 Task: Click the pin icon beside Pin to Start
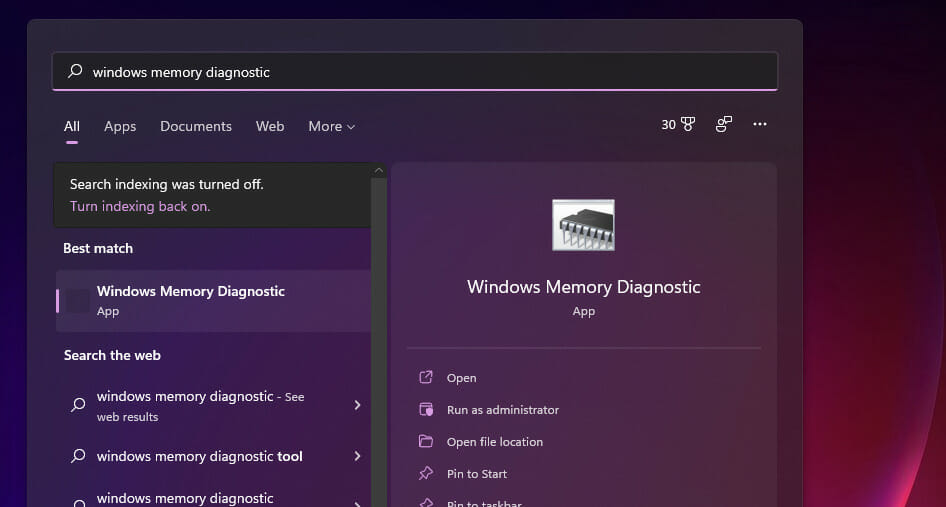426,473
